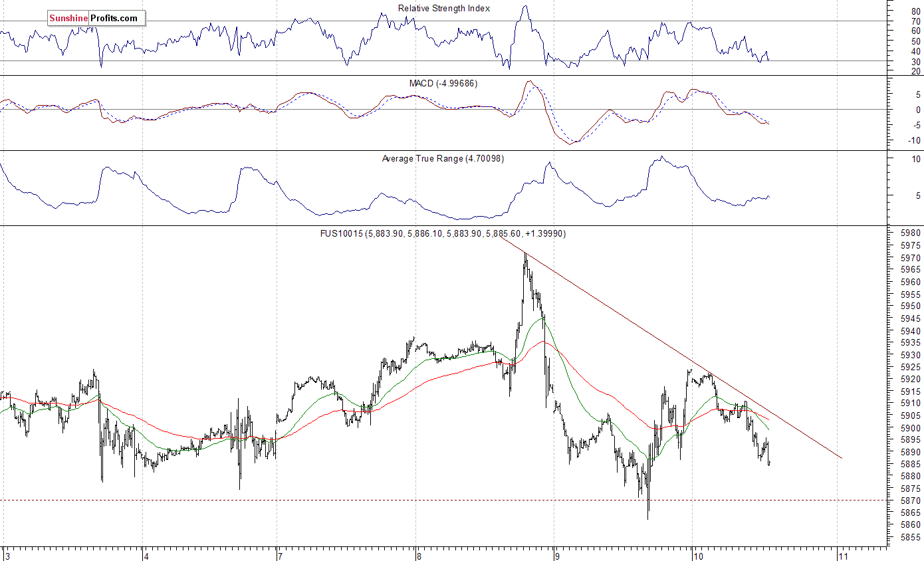
Task: Select the Average True Range (4.70098) label
Action: pos(443,159)
